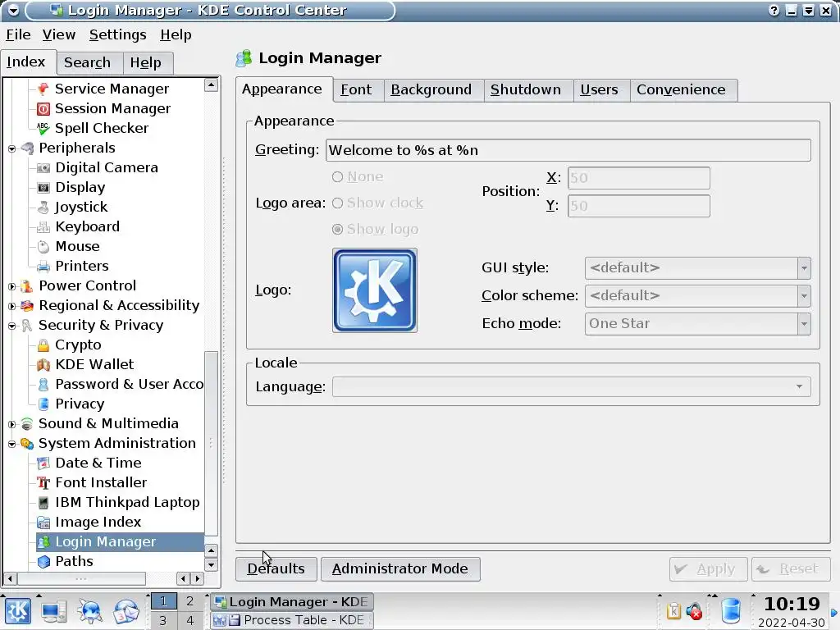Switch to virtual desktop 4

click(x=189, y=620)
